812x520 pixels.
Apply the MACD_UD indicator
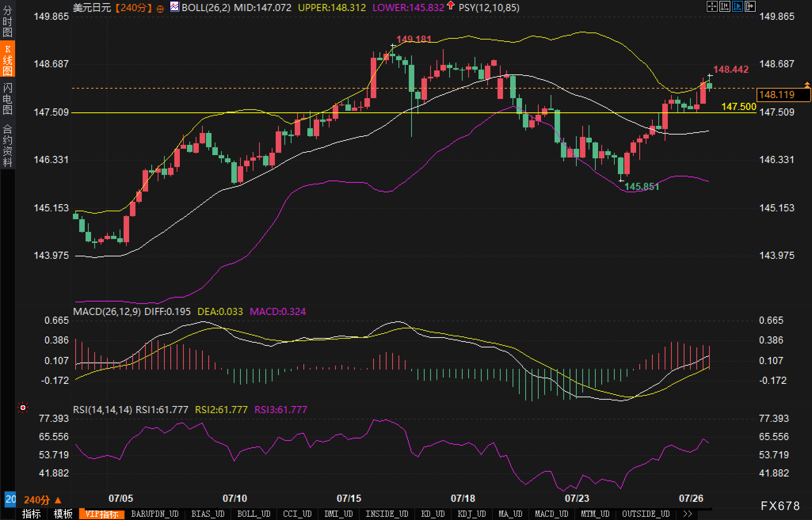pos(551,514)
